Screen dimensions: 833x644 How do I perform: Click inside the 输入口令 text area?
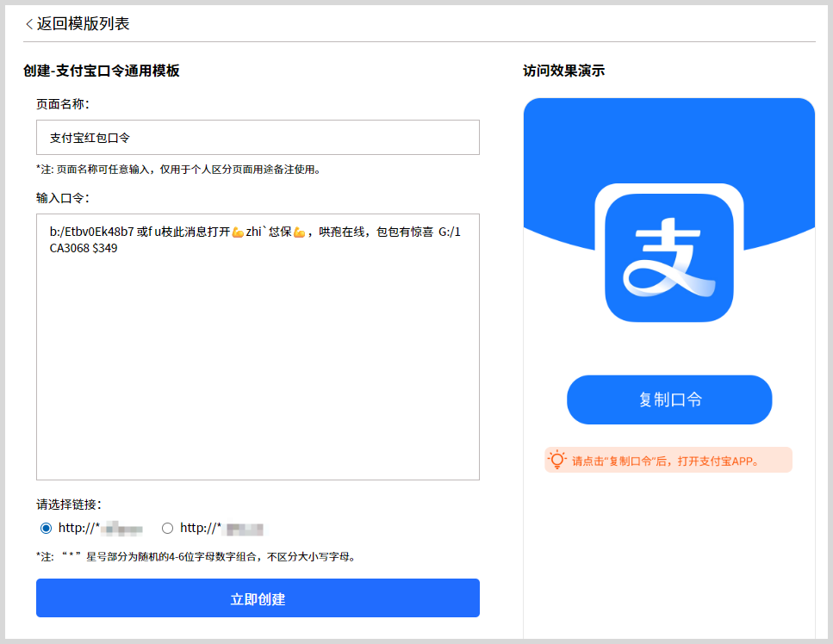click(258, 347)
